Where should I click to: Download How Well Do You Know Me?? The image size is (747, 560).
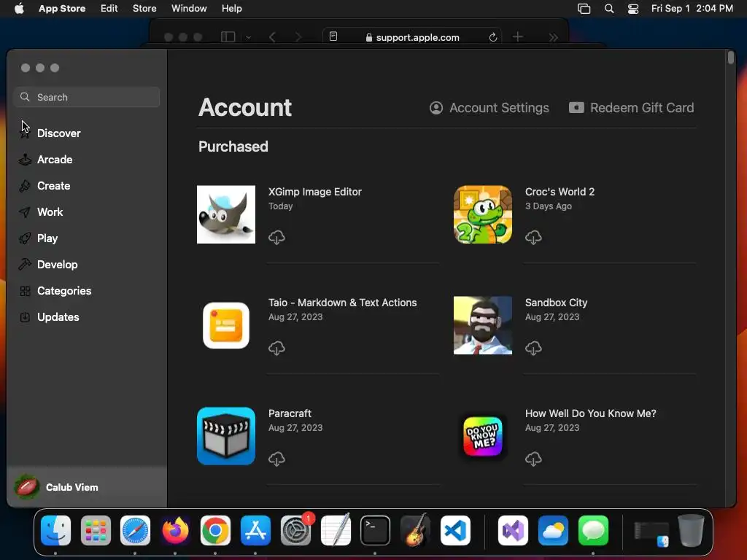(x=533, y=459)
